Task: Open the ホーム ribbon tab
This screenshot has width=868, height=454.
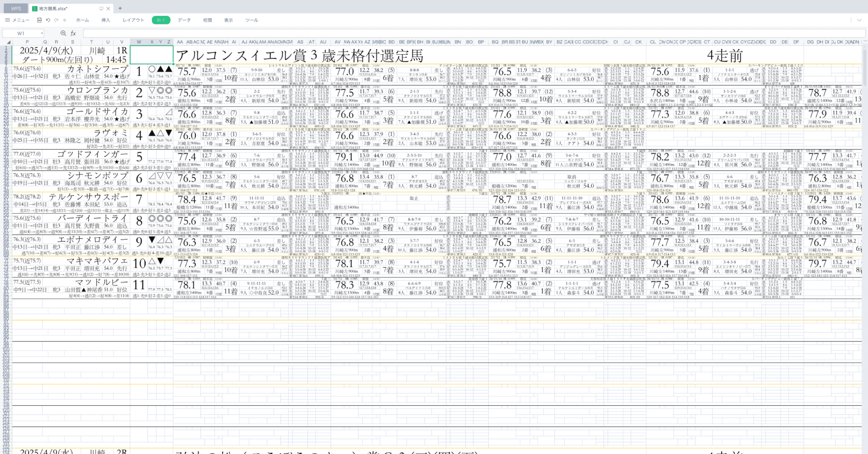Action: click(82, 20)
